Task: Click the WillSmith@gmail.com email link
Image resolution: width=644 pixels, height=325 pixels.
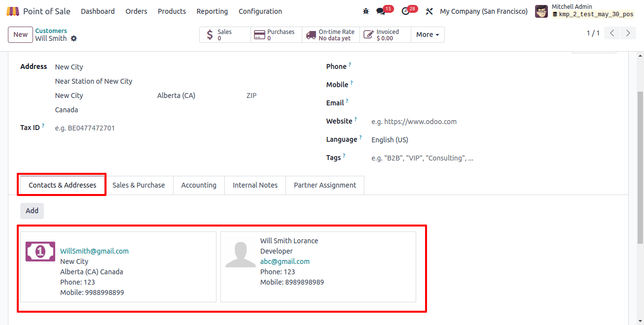Action: point(94,251)
